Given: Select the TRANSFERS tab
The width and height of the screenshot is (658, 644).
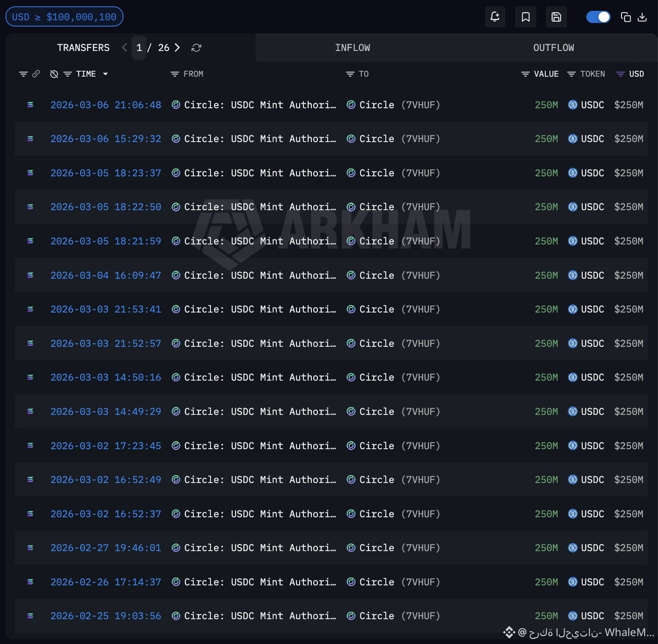Looking at the screenshot, I should click(x=83, y=47).
